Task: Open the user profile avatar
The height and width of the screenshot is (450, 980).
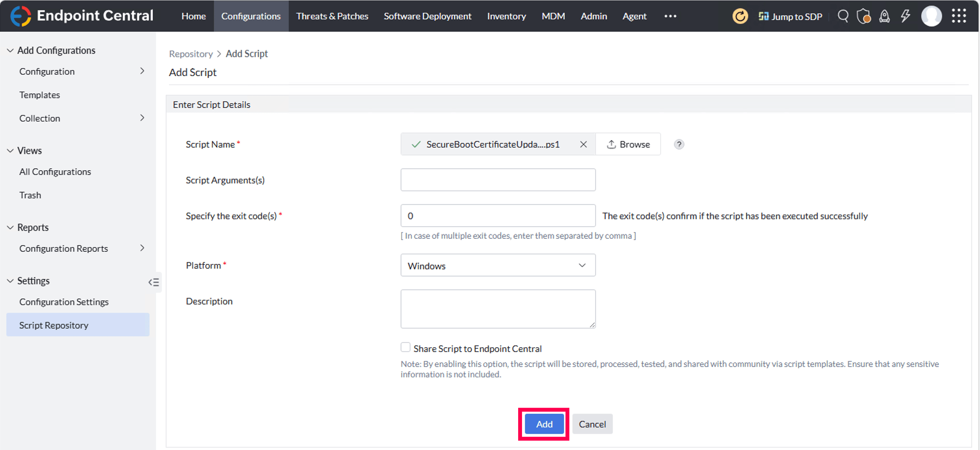Action: tap(931, 16)
